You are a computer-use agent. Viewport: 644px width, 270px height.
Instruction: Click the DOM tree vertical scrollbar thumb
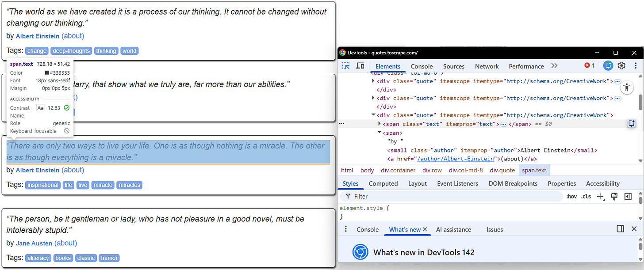click(x=640, y=102)
